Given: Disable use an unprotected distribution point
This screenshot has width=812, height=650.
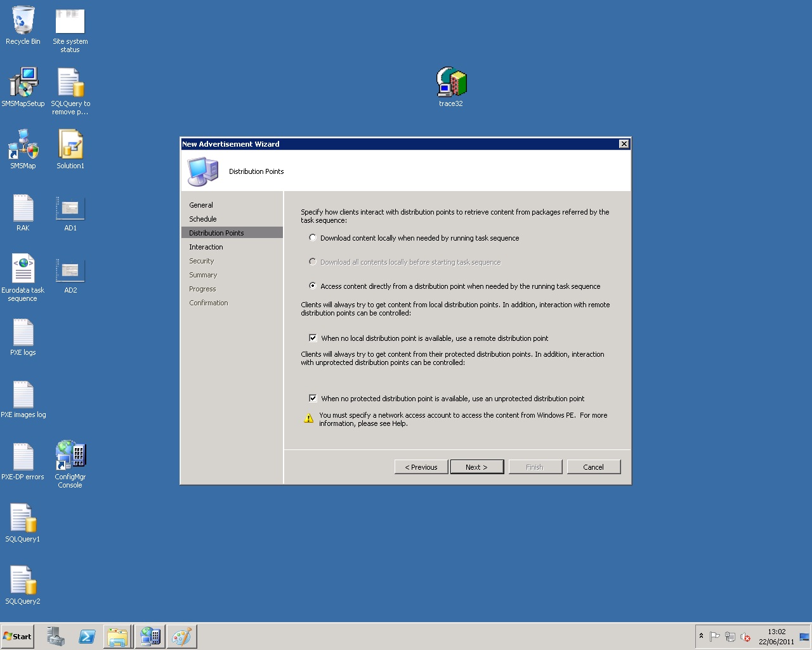Looking at the screenshot, I should pos(313,398).
